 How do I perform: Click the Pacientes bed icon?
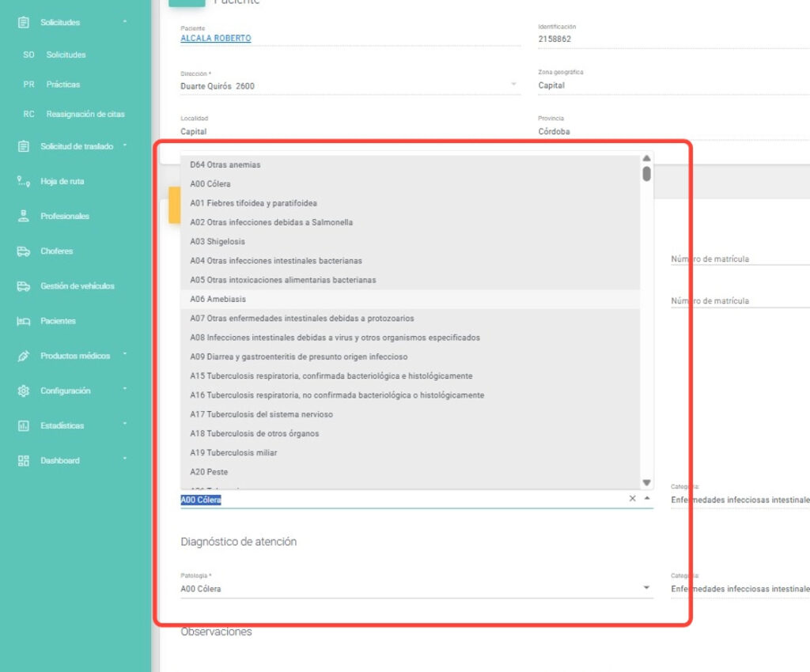(24, 321)
